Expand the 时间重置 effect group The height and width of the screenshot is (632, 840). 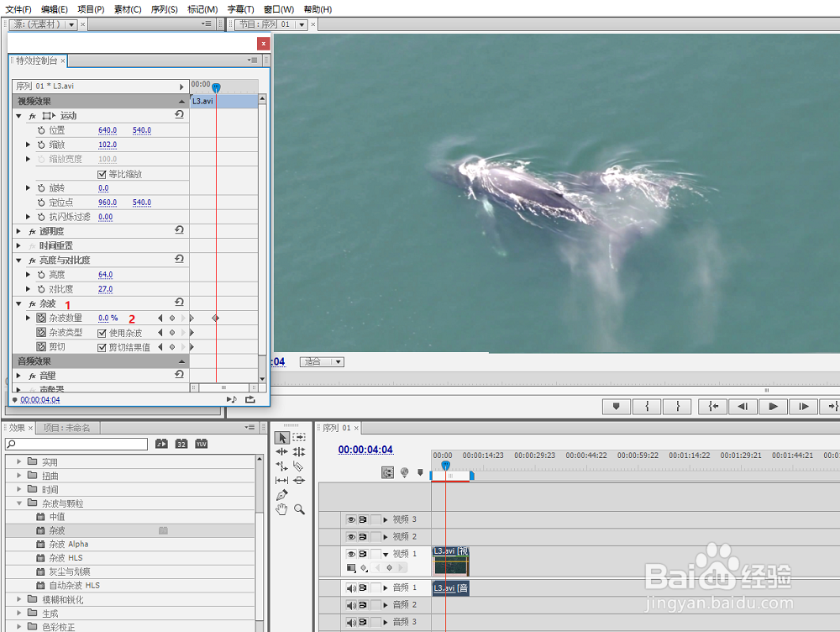(18, 245)
